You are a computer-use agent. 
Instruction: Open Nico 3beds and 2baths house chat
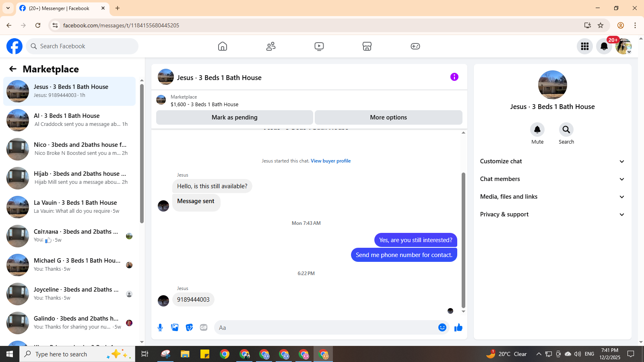coord(69,149)
